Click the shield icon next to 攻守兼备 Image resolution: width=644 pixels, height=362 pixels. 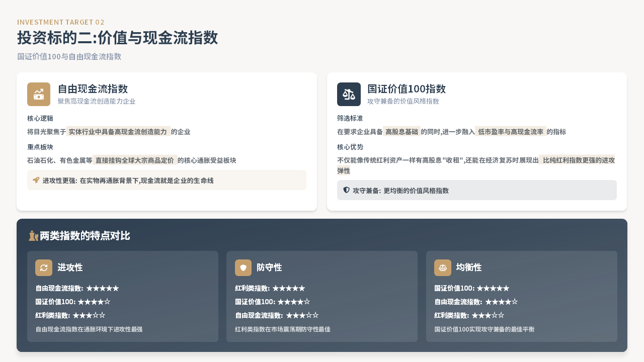(346, 190)
